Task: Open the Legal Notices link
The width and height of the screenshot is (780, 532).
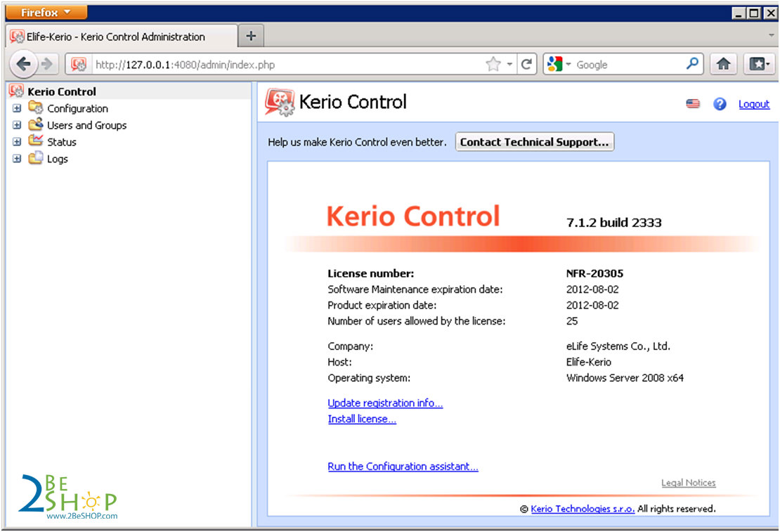Action: 689,483
